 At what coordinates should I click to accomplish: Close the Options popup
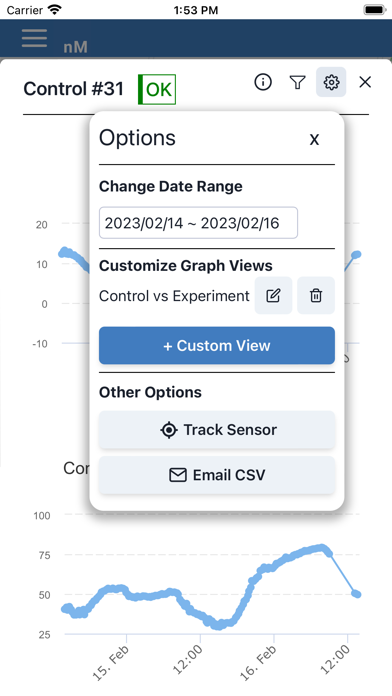pyautogui.click(x=314, y=139)
